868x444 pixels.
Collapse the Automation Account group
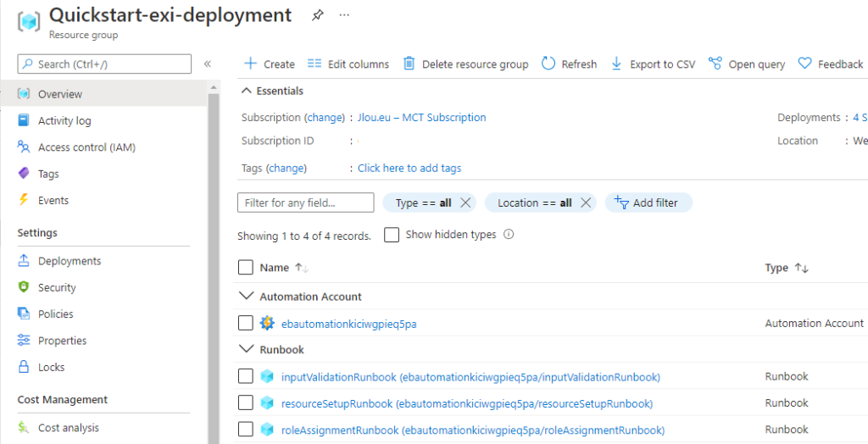(x=246, y=297)
